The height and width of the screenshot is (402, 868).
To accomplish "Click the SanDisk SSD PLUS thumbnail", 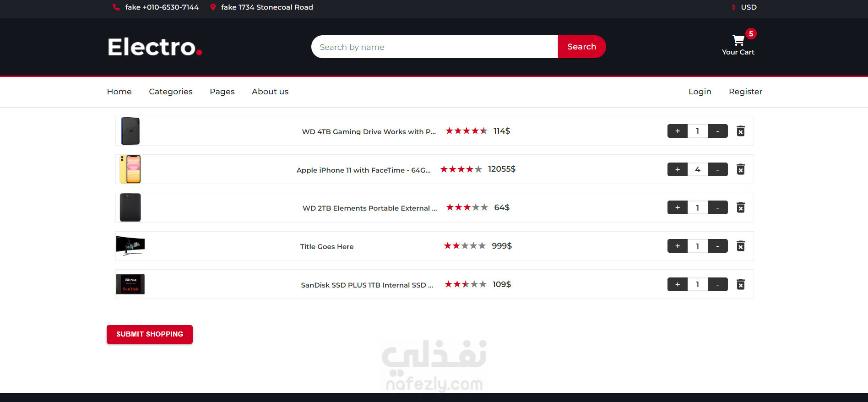I will click(x=130, y=284).
